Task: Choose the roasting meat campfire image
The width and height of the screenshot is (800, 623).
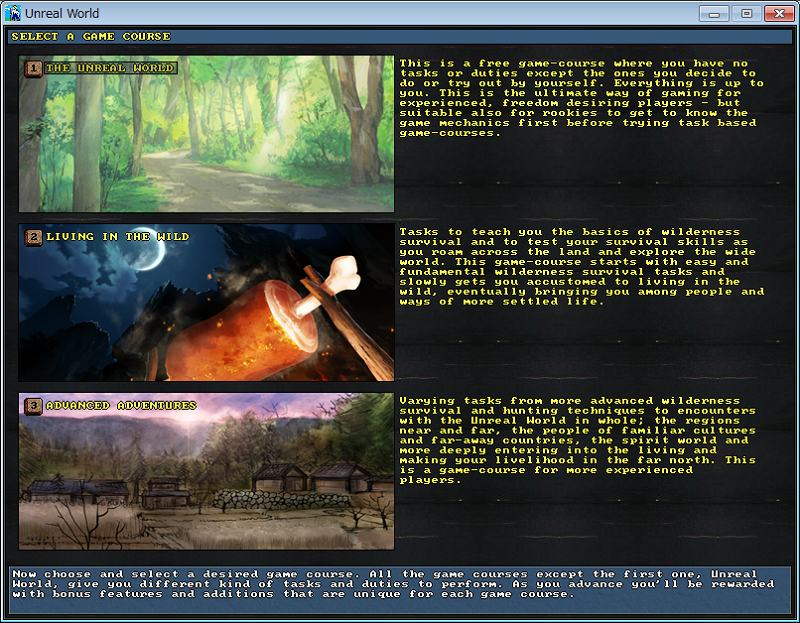Action: tap(206, 302)
